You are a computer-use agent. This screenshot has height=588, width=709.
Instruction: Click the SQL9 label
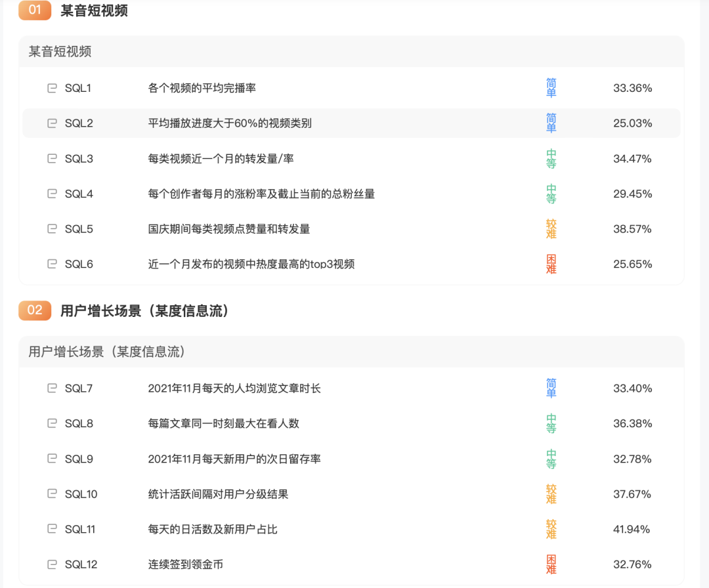79,459
